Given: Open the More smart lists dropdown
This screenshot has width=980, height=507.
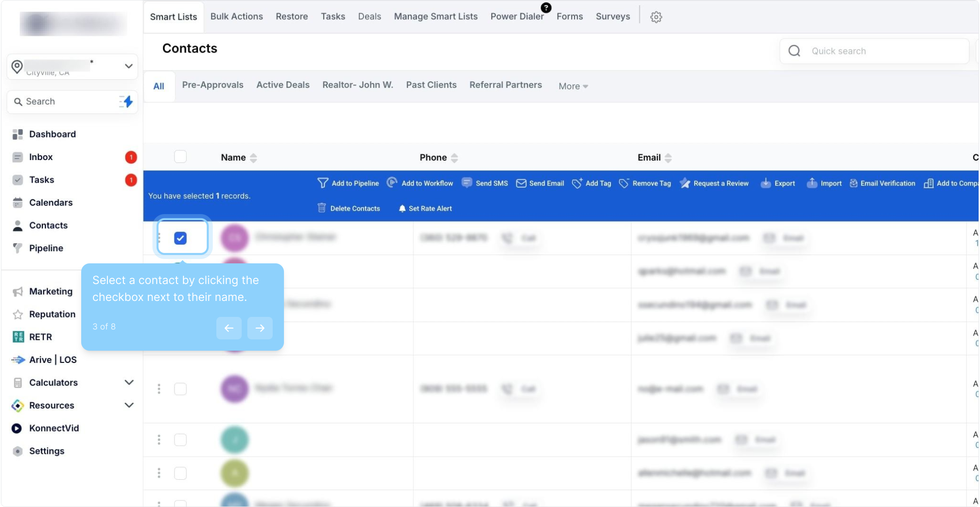Looking at the screenshot, I should point(573,86).
